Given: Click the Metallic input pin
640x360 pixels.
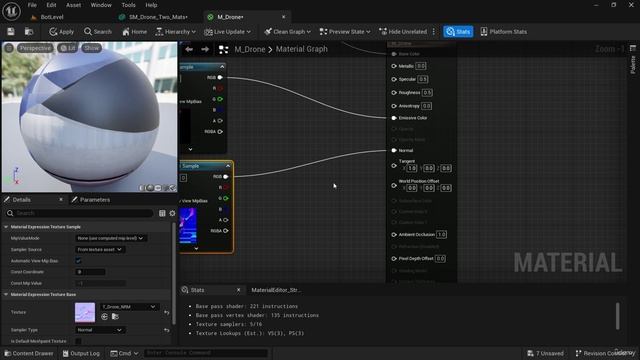Looking at the screenshot, I should point(394,66).
